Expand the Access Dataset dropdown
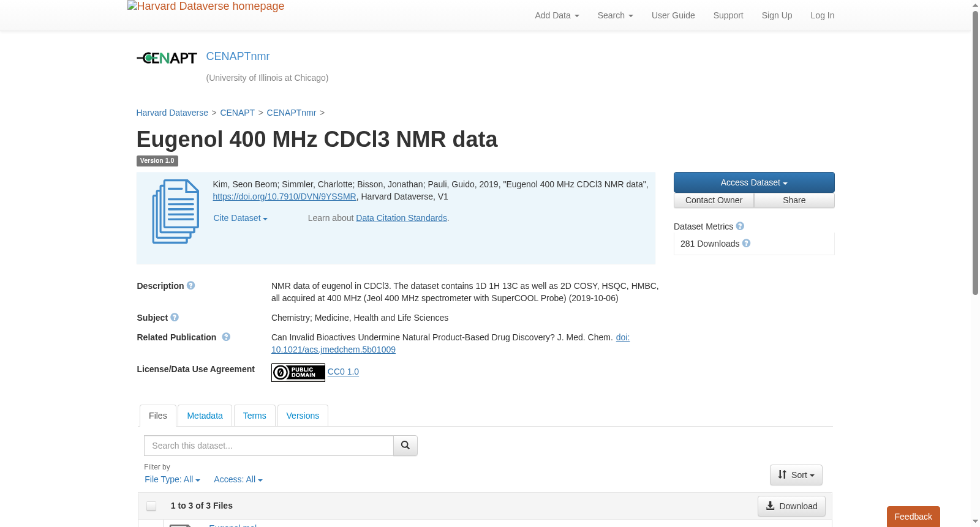This screenshot has width=980, height=527. (754, 182)
